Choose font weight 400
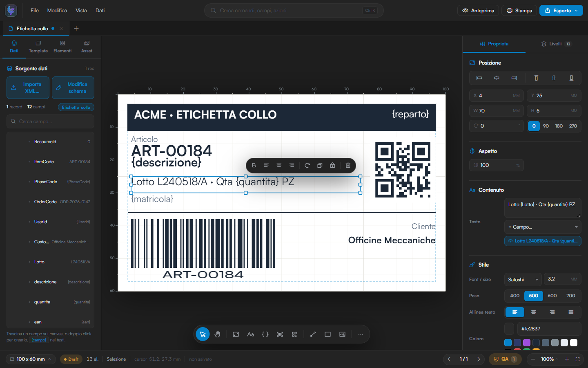This screenshot has height=368, width=588. [x=514, y=296]
